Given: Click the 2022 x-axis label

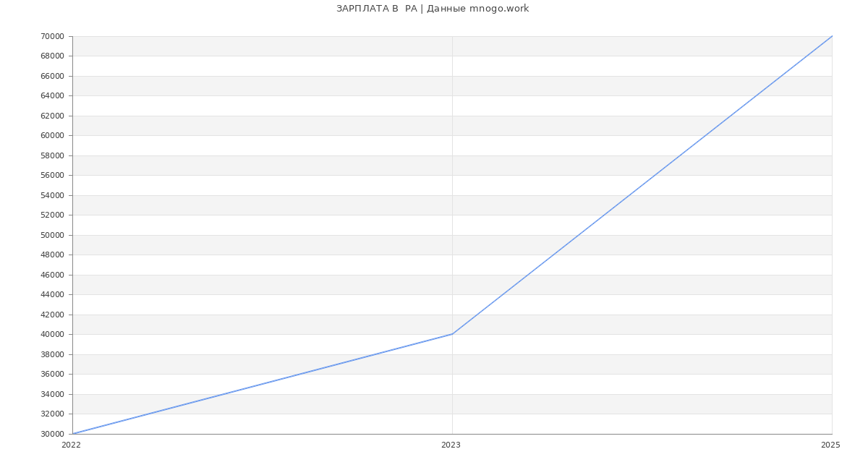Looking at the screenshot, I should (x=71, y=445).
